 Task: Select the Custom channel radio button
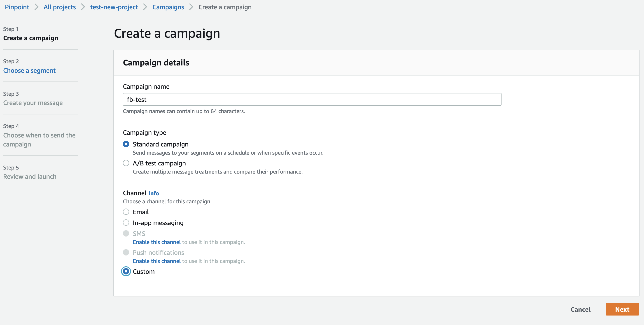click(126, 271)
